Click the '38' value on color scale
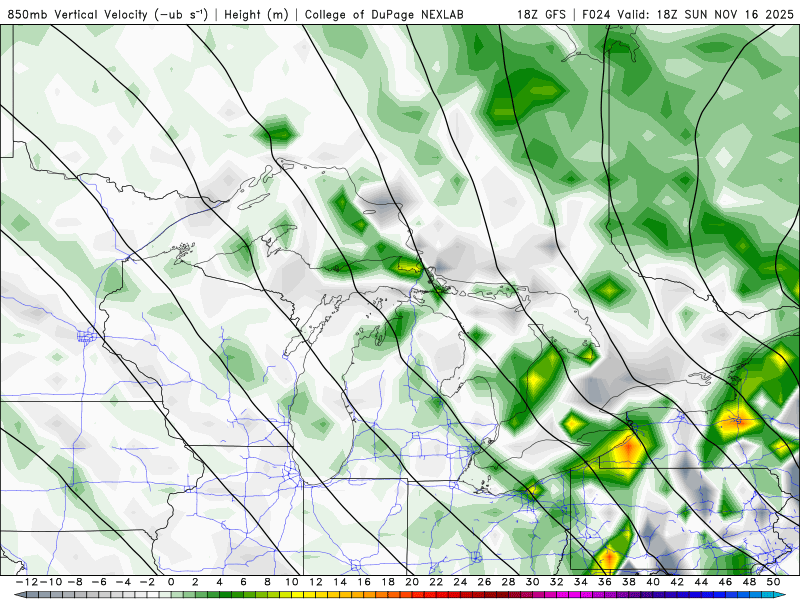Screen dimensions: 800x600 629,582
